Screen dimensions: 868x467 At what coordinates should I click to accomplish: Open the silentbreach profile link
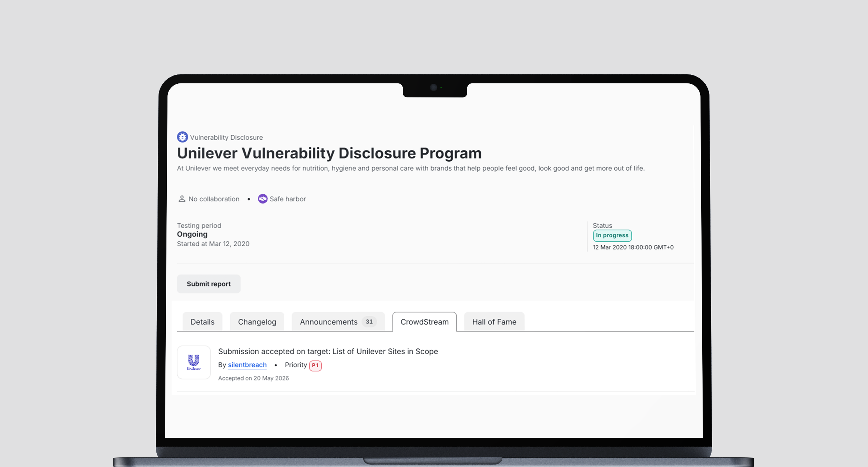247,365
